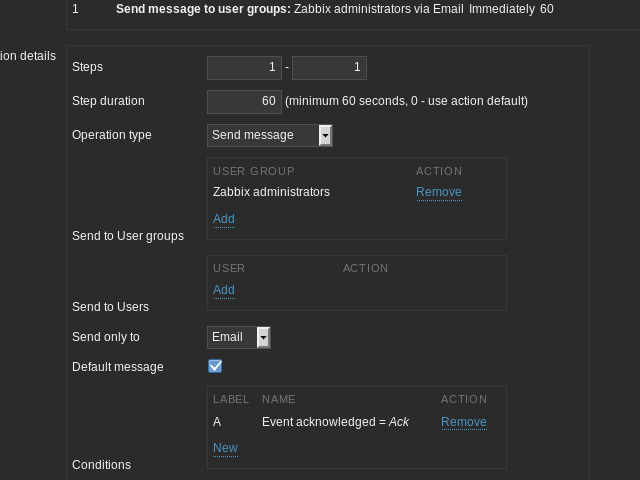Focus the Steps starting value field
The image size is (640, 480).
pos(244,68)
